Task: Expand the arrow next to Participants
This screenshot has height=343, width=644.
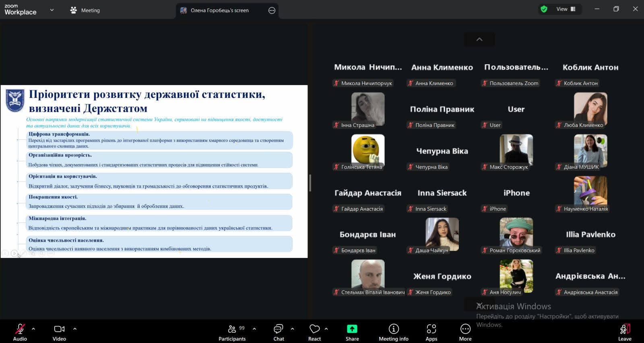Action: (x=254, y=329)
